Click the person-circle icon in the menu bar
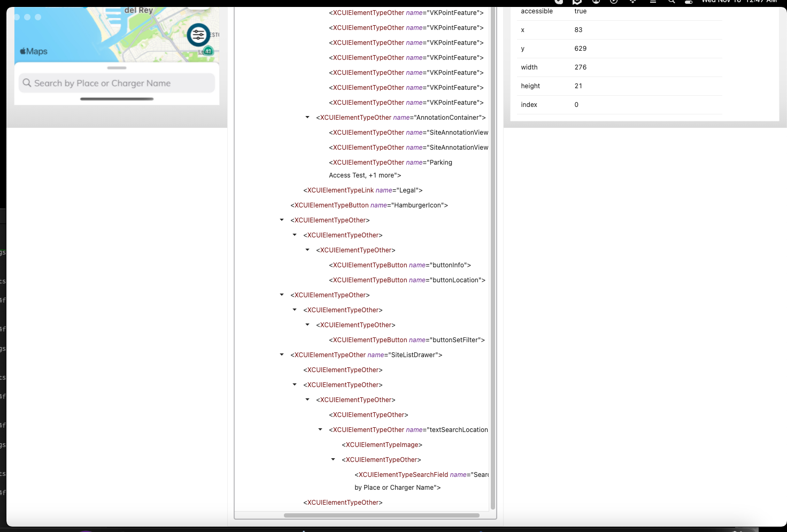The height and width of the screenshot is (532, 787). point(596,2)
